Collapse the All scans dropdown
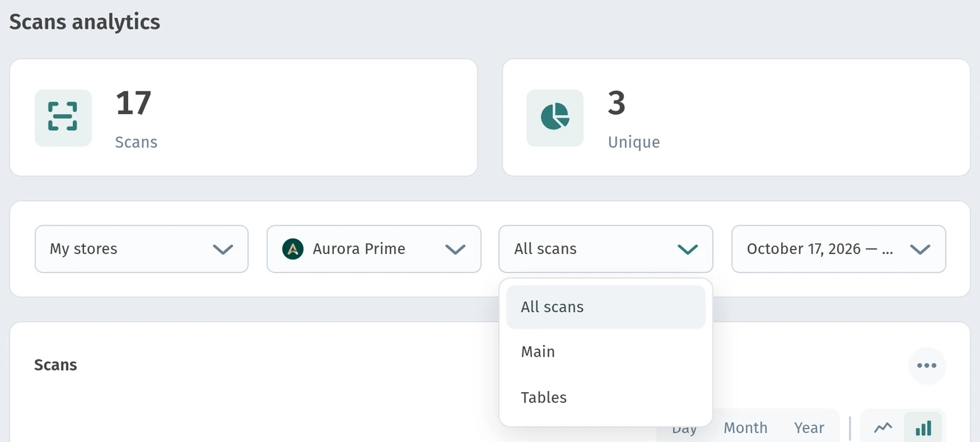 tap(605, 249)
